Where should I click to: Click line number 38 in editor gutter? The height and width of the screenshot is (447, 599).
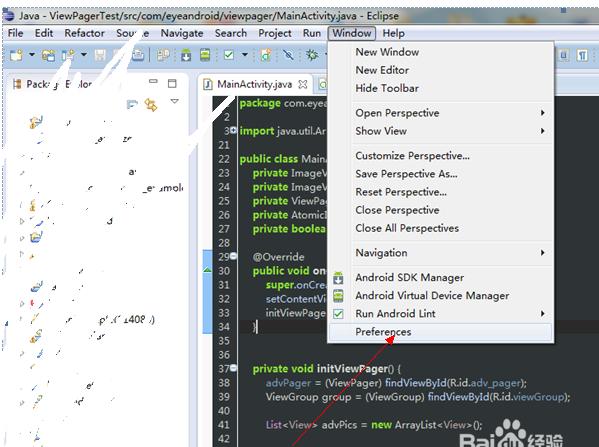click(x=224, y=383)
